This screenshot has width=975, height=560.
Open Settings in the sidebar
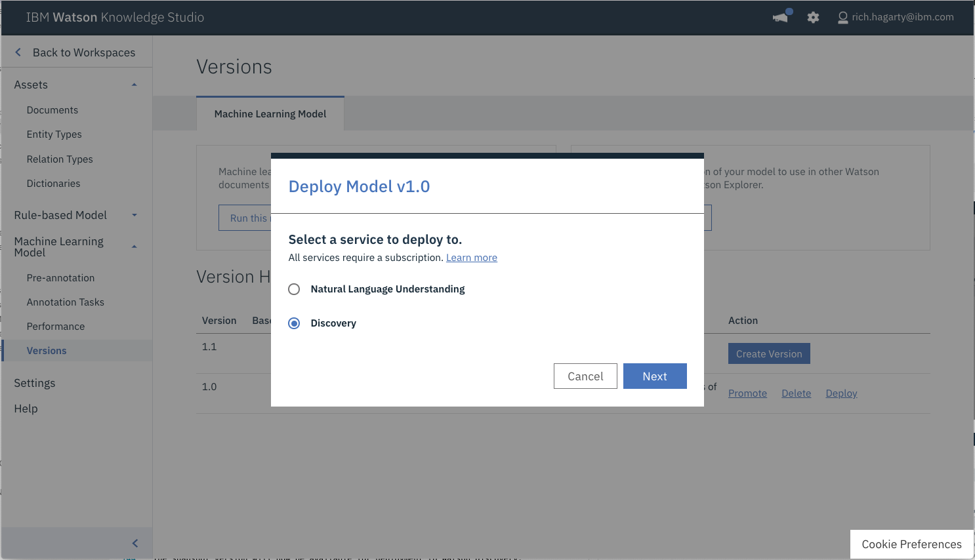tap(35, 383)
